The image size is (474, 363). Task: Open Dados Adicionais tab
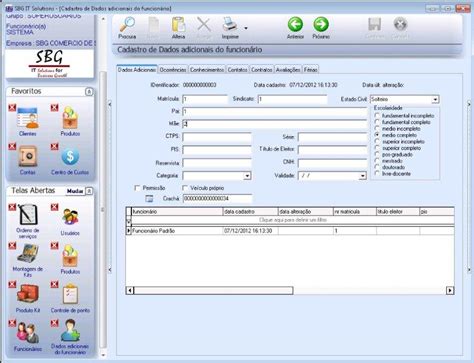[x=137, y=70]
